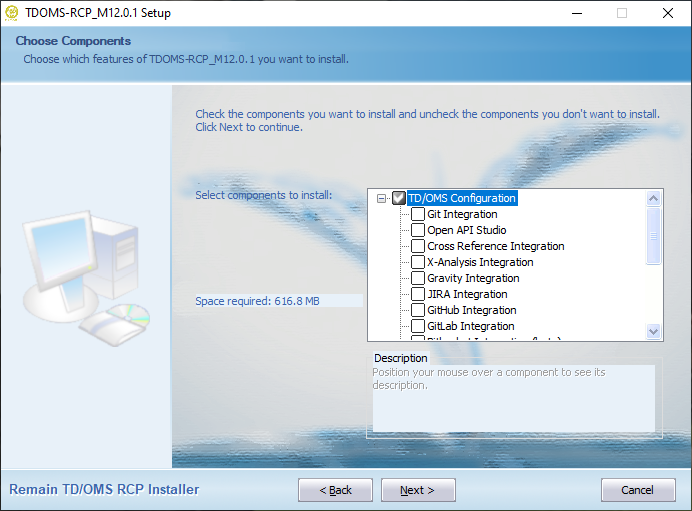Select the TD/OMS Configuration tree label
Viewport: 692px width, 511px height.
point(461,198)
